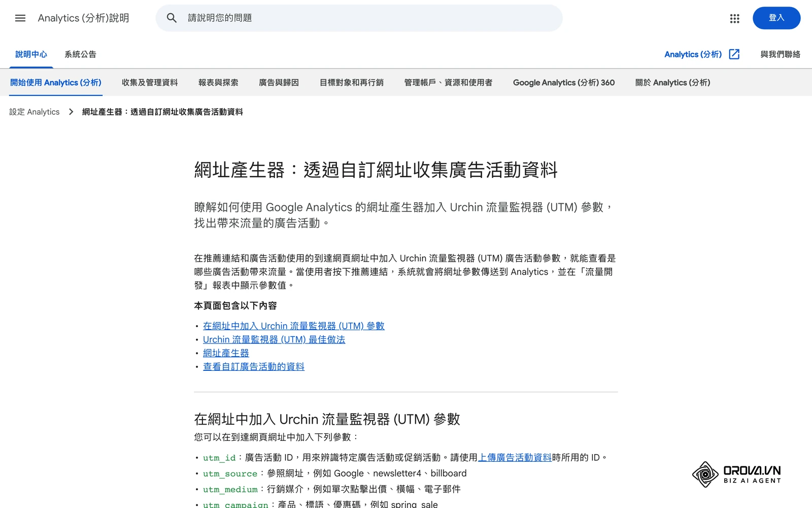812x508 pixels.
Task: Select the Google Analytics (分析) 360 category
Action: [x=564, y=83]
